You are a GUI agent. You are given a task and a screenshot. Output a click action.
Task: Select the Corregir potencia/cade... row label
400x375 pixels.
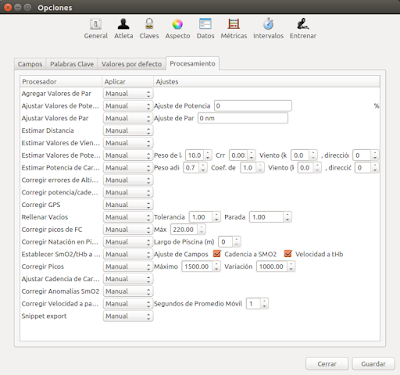click(x=60, y=192)
